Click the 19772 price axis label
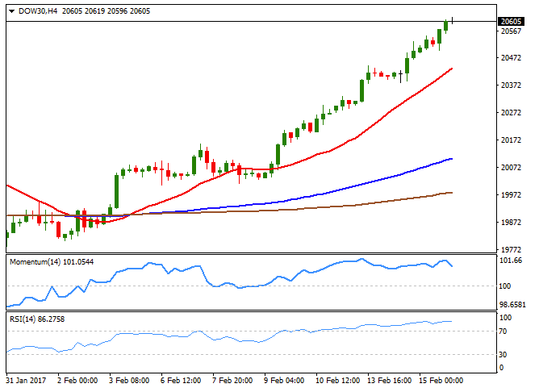 (511, 250)
